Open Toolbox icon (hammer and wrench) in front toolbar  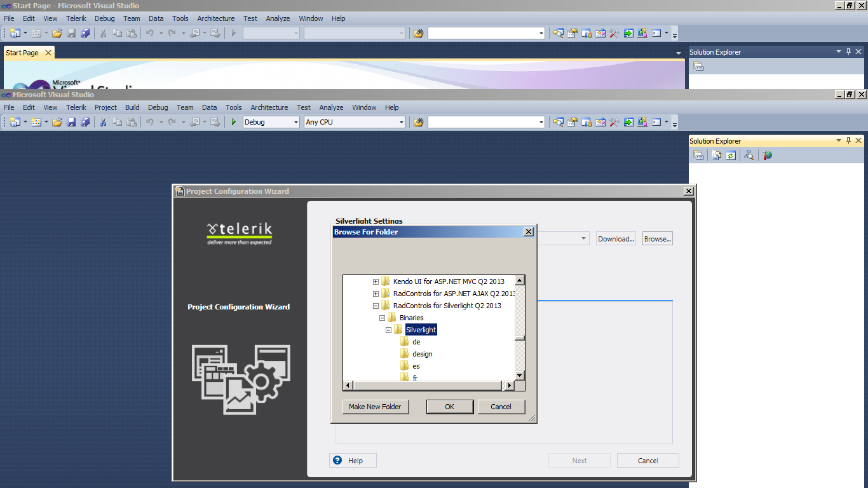[614, 122]
